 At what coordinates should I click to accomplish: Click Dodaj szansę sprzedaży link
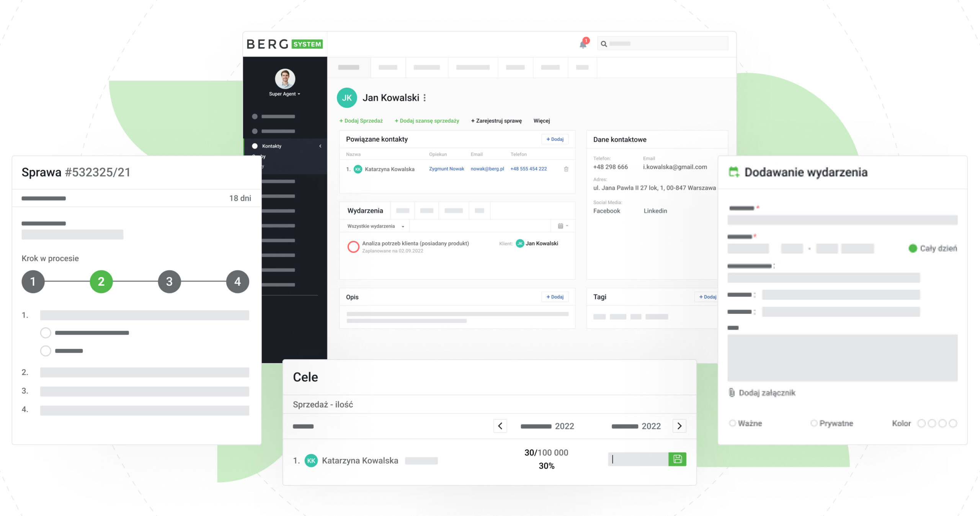(427, 121)
